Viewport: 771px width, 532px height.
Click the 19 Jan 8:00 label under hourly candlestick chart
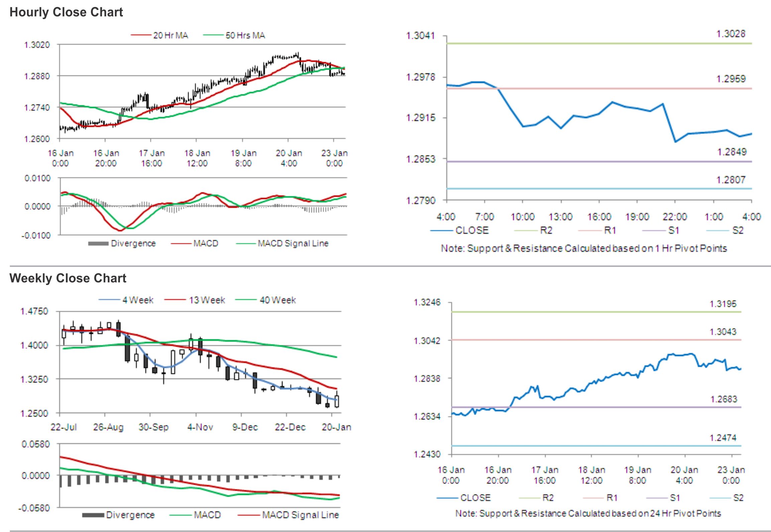243,158
